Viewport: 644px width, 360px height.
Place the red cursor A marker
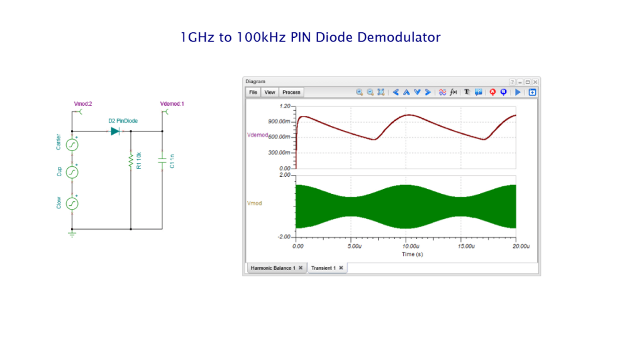(492, 92)
